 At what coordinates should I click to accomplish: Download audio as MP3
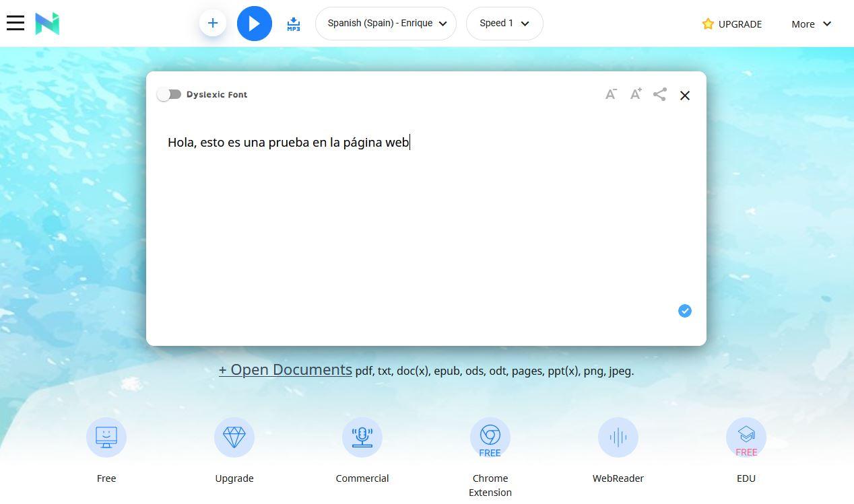294,24
